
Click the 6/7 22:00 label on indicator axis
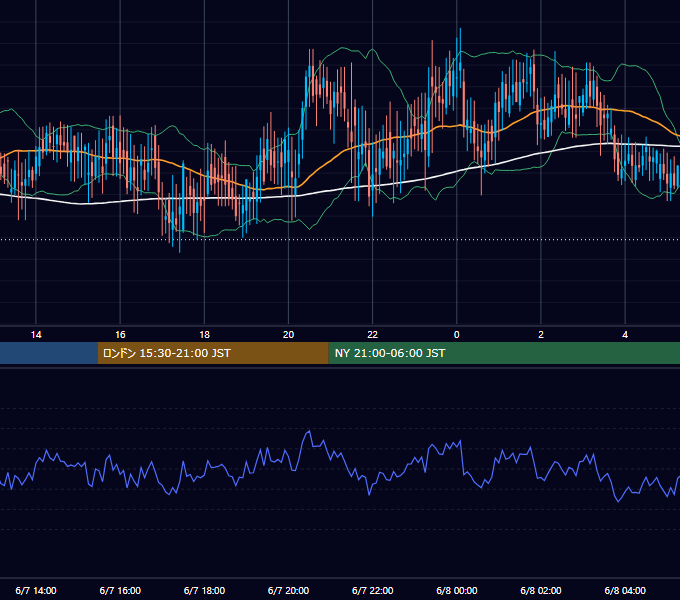pyautogui.click(x=373, y=590)
